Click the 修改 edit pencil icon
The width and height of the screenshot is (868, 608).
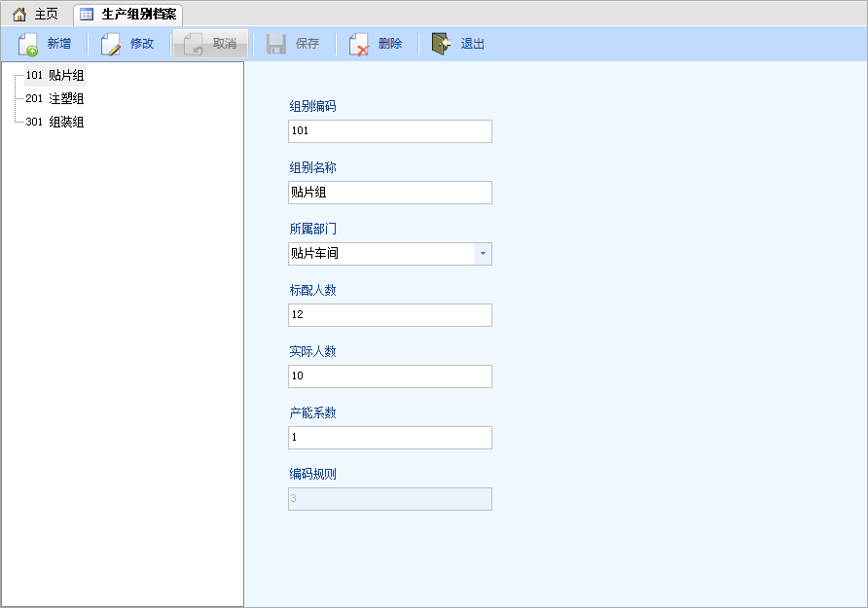point(111,44)
